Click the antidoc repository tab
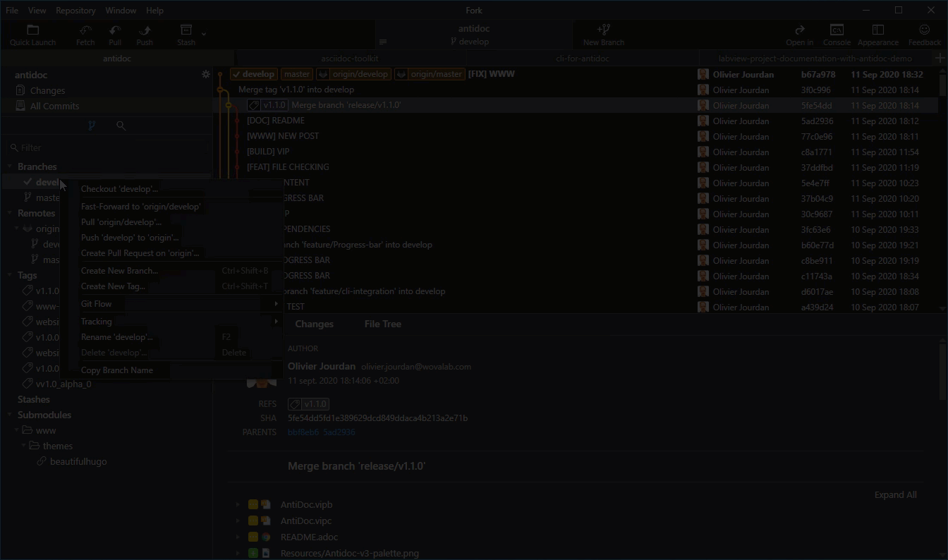Image resolution: width=948 pixels, height=560 pixels. [x=117, y=59]
